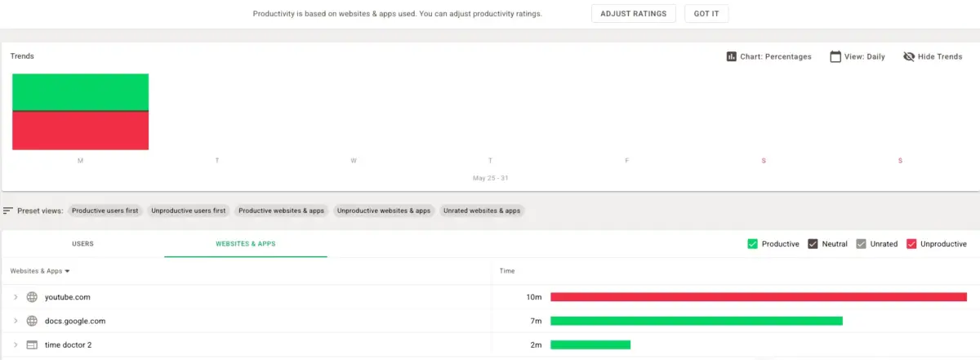Open the bar chart icon for Chart: Percentages
This screenshot has width=980, height=360.
[732, 56]
